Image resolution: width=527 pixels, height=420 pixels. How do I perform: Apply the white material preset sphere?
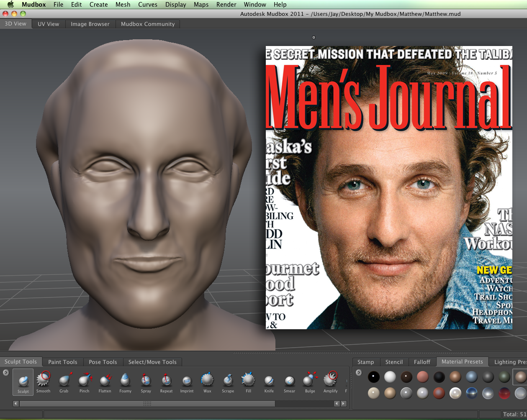pyautogui.click(x=390, y=377)
